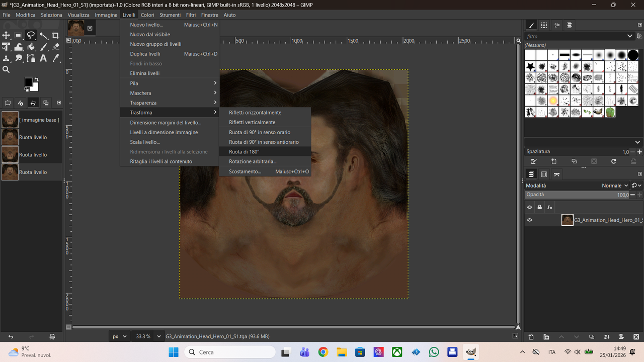Swap foreground and background colors
Image resolution: width=644 pixels, height=362 pixels.
tap(37, 79)
